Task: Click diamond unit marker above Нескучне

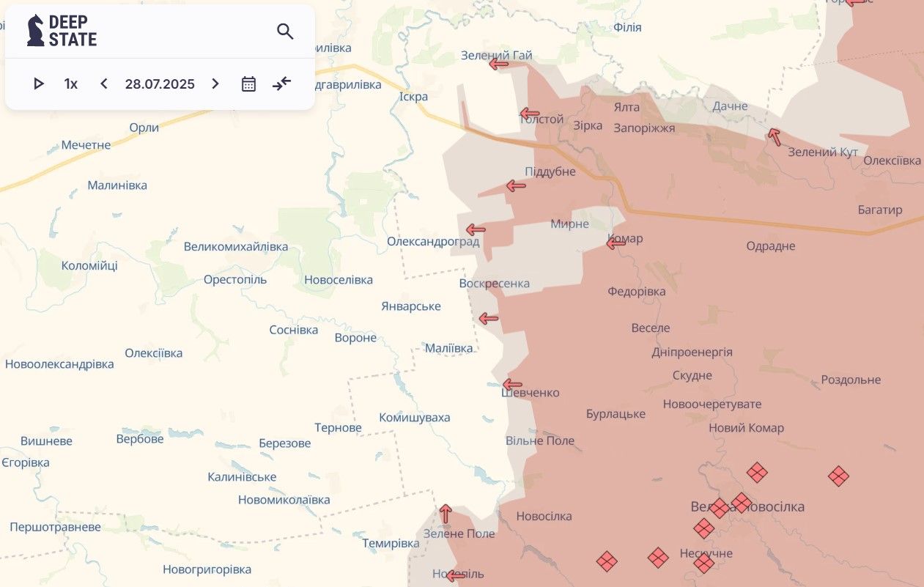Action: 703,528
